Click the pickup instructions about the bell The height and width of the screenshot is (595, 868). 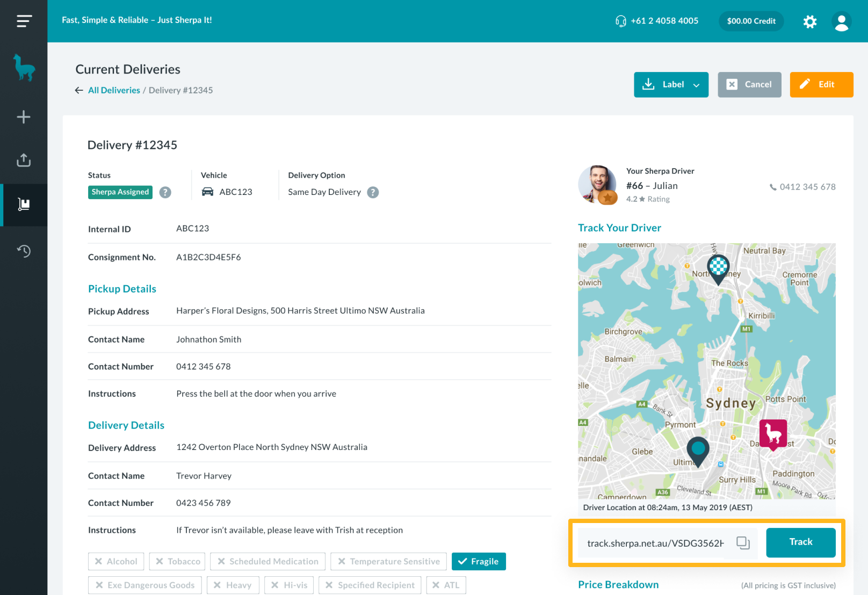(x=256, y=394)
